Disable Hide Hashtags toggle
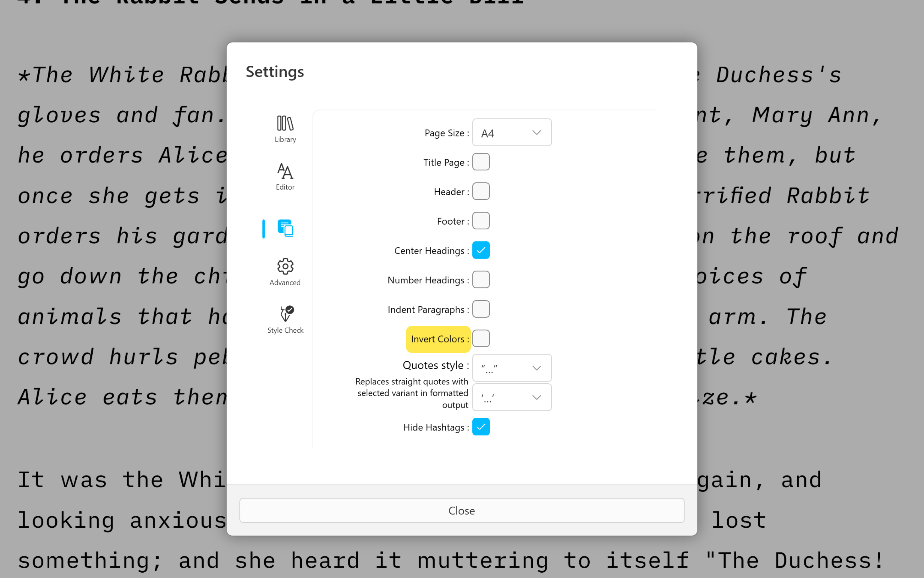The image size is (924, 578). pos(481,427)
